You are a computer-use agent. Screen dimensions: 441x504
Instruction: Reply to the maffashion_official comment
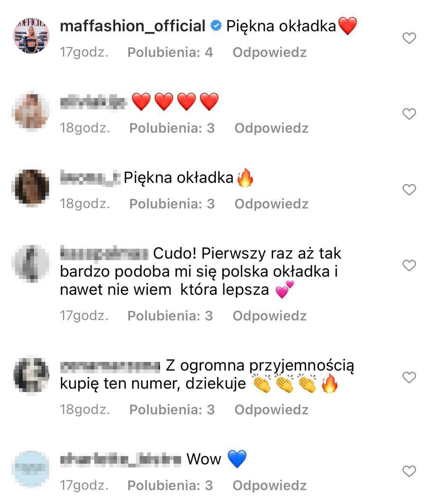click(x=269, y=52)
